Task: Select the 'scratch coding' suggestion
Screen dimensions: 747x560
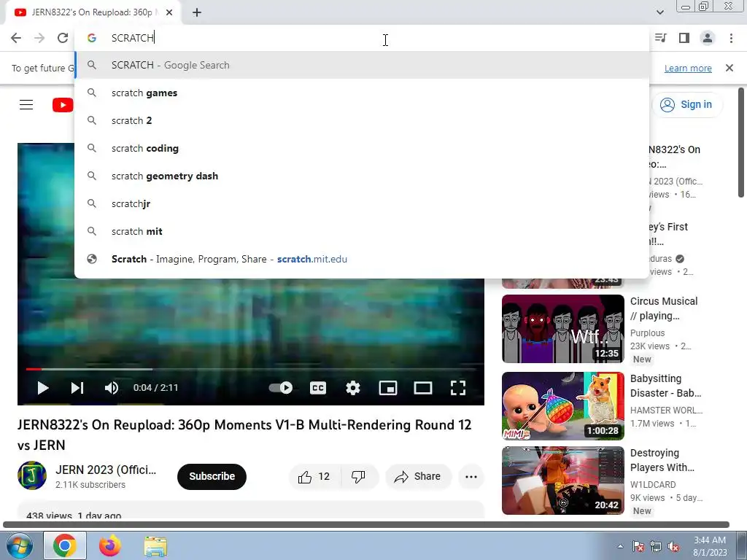Action: click(362, 148)
